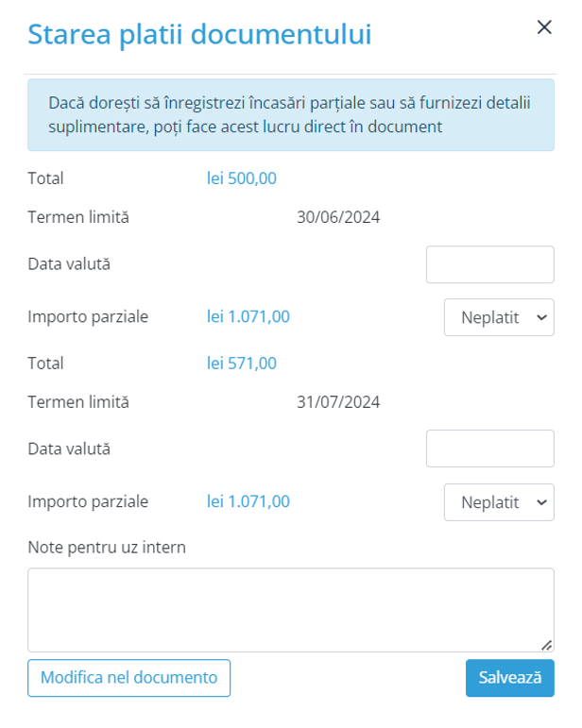Click the Data valută field for 31/07/2024 installment
The image size is (582, 728).
[x=489, y=449]
